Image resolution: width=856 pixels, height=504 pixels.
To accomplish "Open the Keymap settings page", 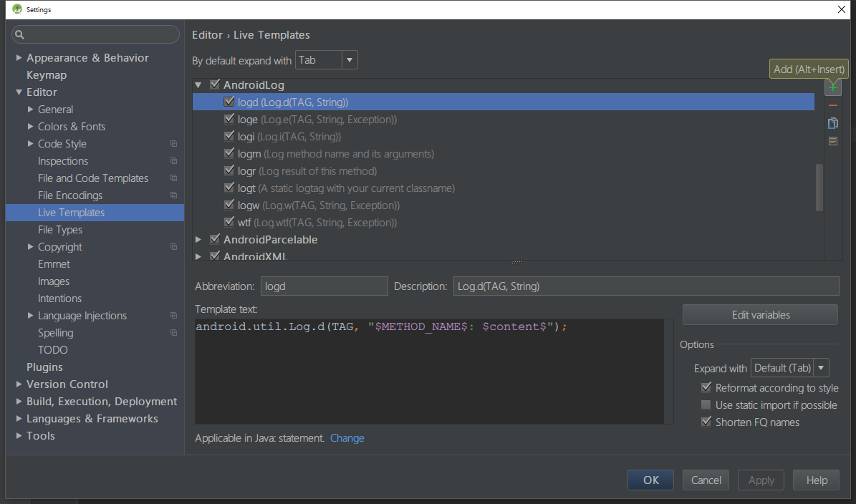I will [x=47, y=74].
